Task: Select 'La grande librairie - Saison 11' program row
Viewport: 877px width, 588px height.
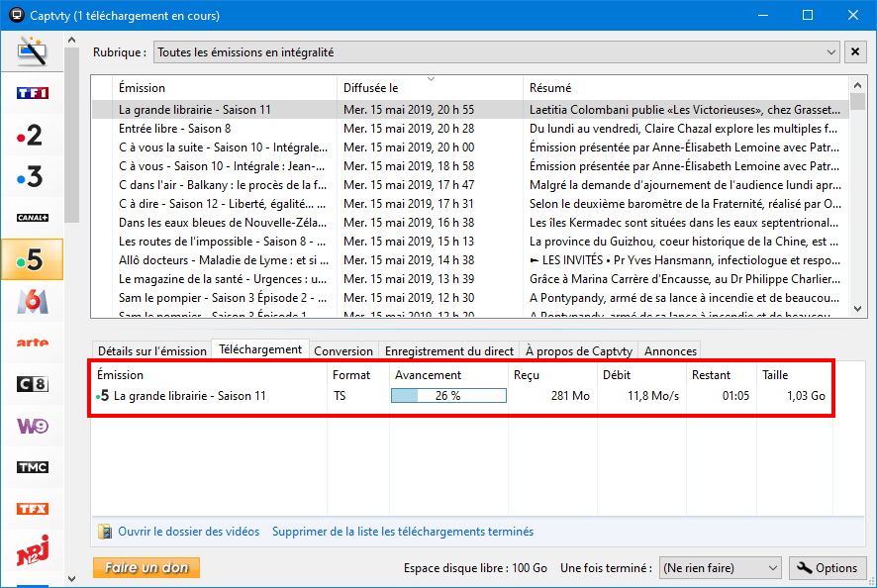Action: [x=470, y=110]
